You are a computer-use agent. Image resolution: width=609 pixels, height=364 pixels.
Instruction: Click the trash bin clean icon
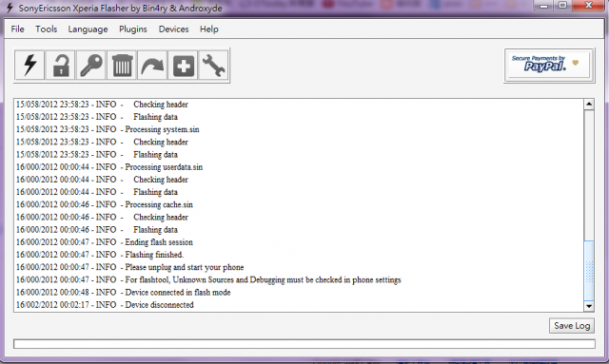click(122, 66)
